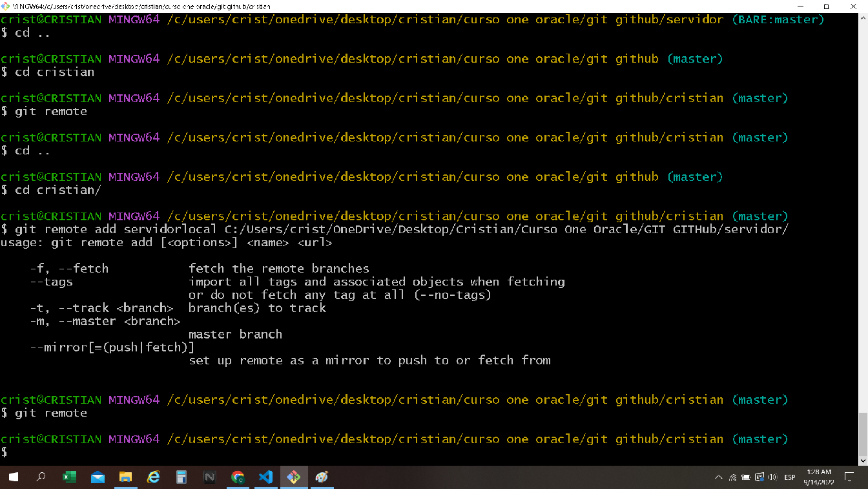This screenshot has width=868, height=489.
Task: Click the "branch(es) to track" description
Action: click(x=258, y=308)
